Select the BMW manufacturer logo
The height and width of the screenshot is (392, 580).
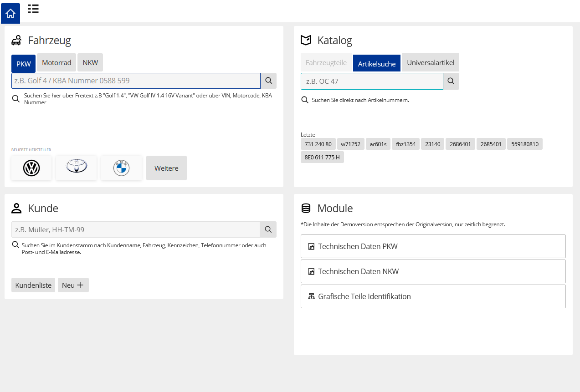(121, 168)
